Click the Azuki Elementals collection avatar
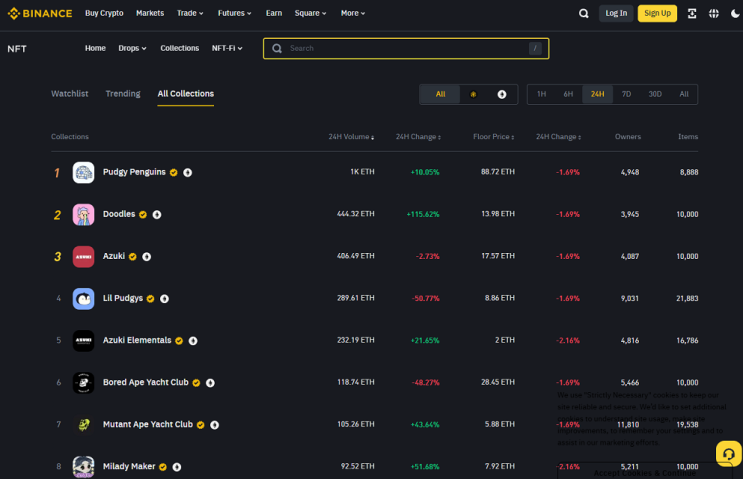 (83, 341)
